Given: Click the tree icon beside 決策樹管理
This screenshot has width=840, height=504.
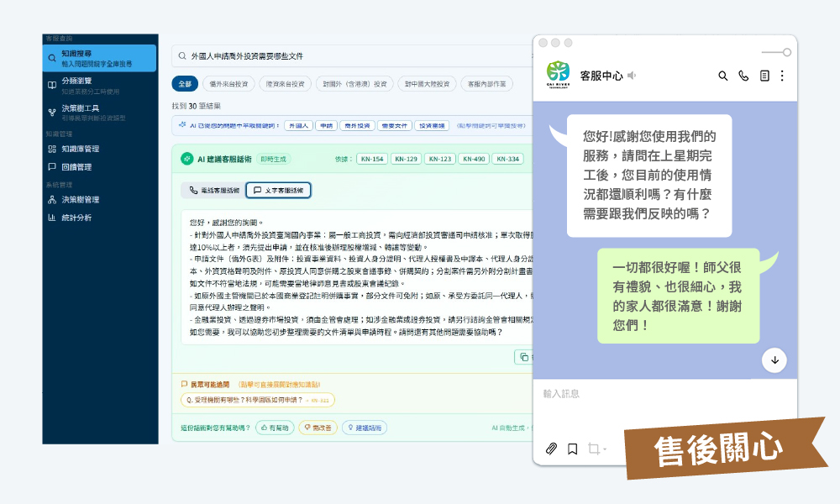Looking at the screenshot, I should click(52, 200).
